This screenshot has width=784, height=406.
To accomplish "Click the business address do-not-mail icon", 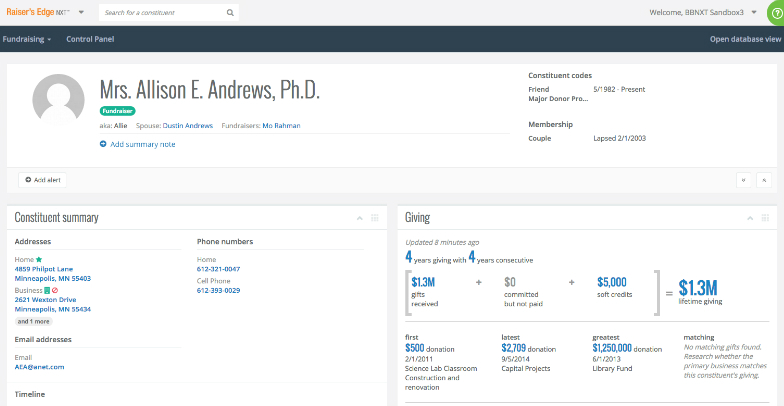I will 55,290.
